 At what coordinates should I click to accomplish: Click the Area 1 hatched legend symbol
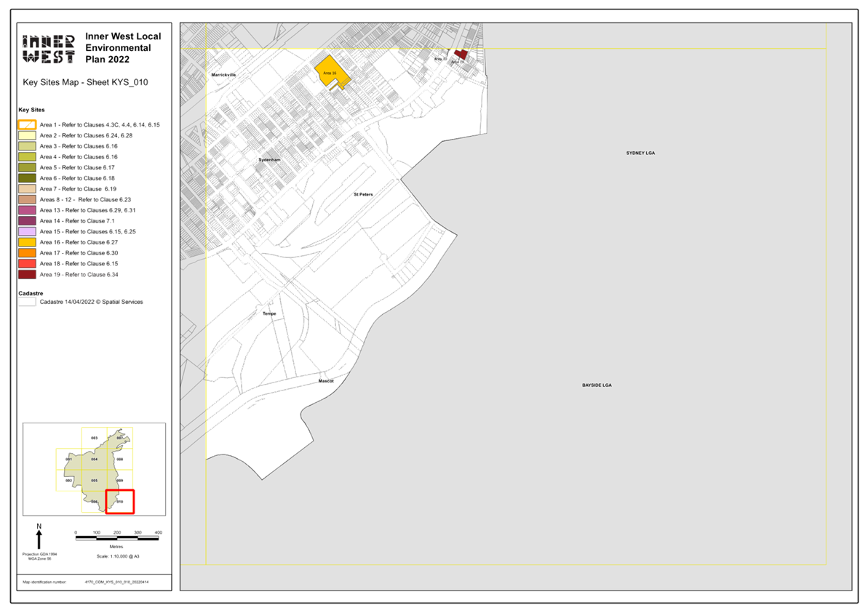coord(27,124)
